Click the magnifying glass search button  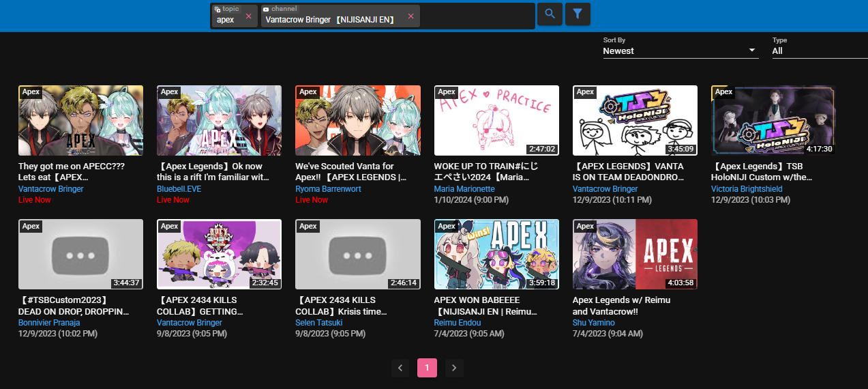[x=550, y=14]
